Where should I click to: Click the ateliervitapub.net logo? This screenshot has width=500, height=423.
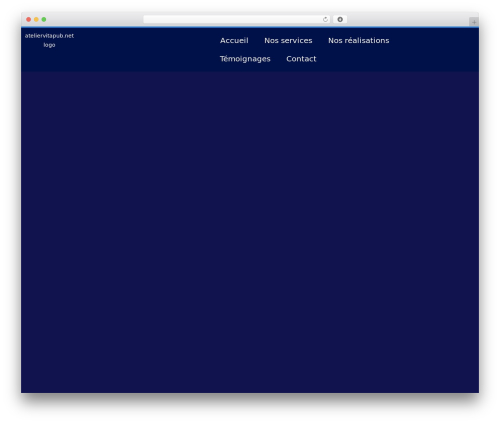(49, 40)
